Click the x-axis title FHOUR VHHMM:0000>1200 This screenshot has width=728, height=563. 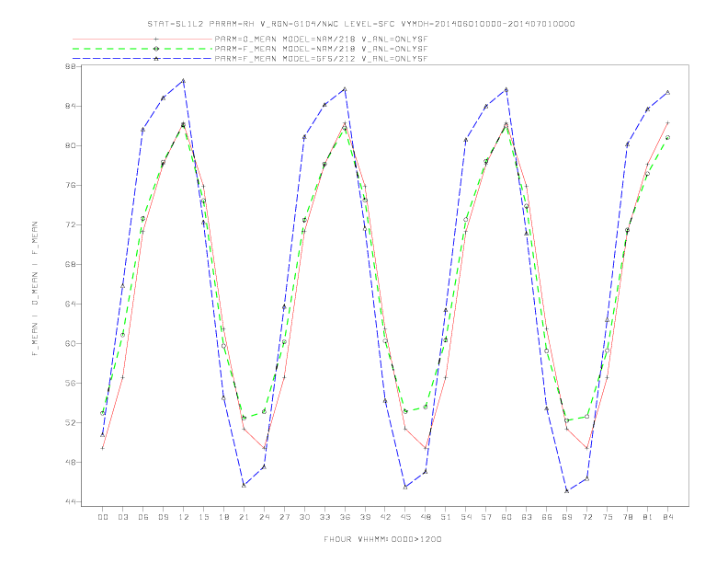tap(382, 539)
